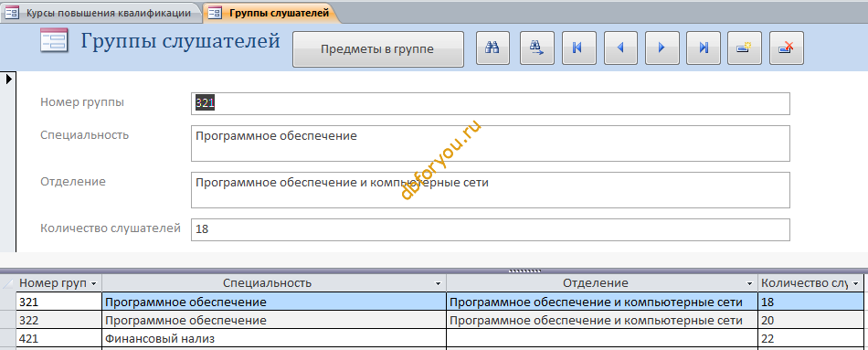Click Отделение cell in row 321
This screenshot has height=350, width=868.
pyautogui.click(x=602, y=302)
